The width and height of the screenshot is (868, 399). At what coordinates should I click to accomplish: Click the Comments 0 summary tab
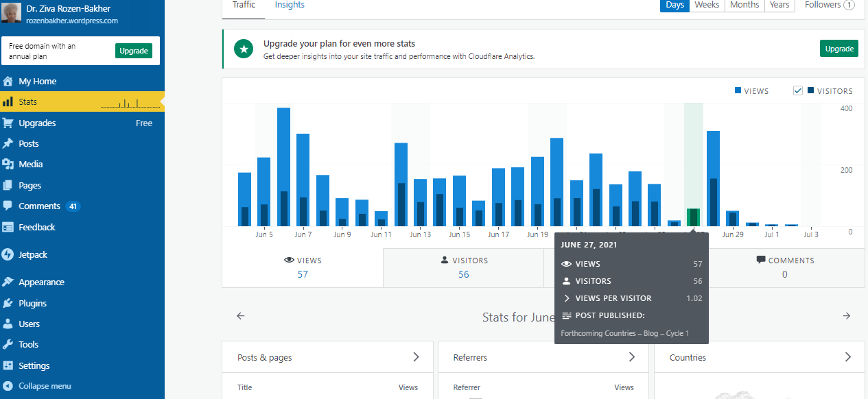click(x=785, y=267)
